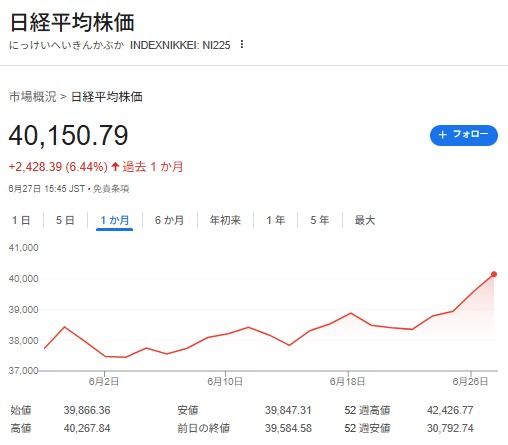
Task: Switch to the 最大 range tab
Action: [365, 220]
